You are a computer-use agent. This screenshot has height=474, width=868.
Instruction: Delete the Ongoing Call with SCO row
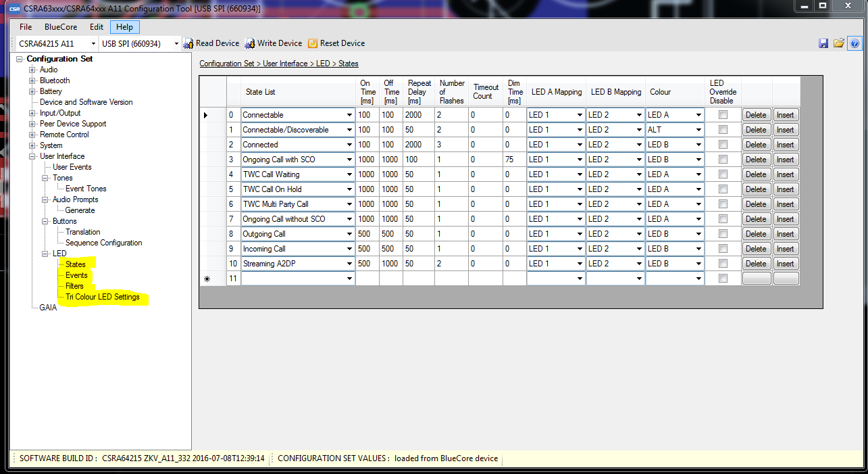pos(756,160)
